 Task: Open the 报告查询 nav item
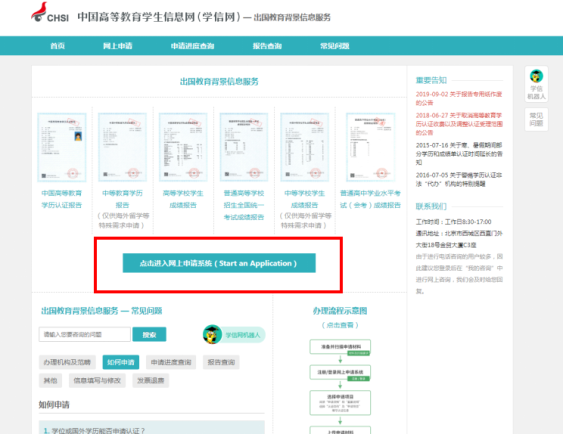tap(267, 46)
